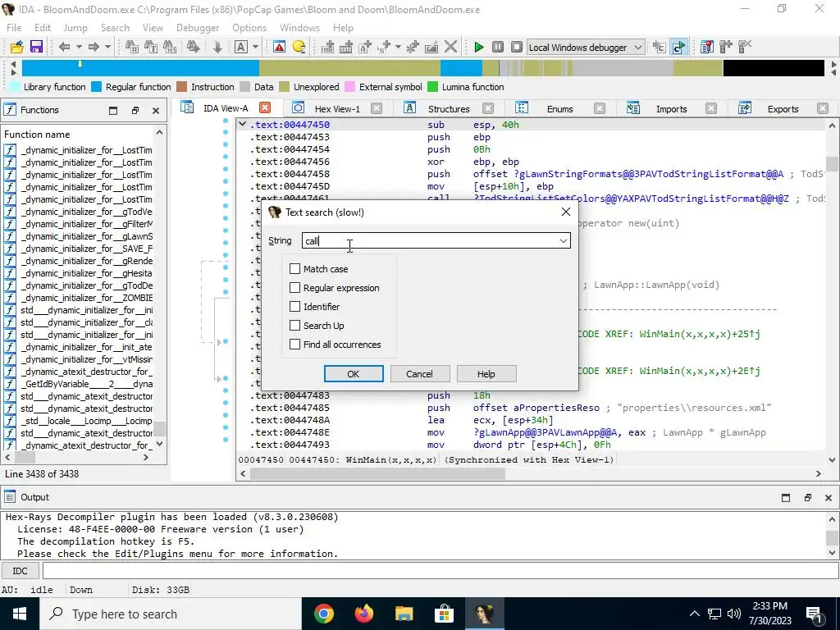840x630 pixels.
Task: Collapse the disassembly line expander at 00447450
Action: (242, 125)
